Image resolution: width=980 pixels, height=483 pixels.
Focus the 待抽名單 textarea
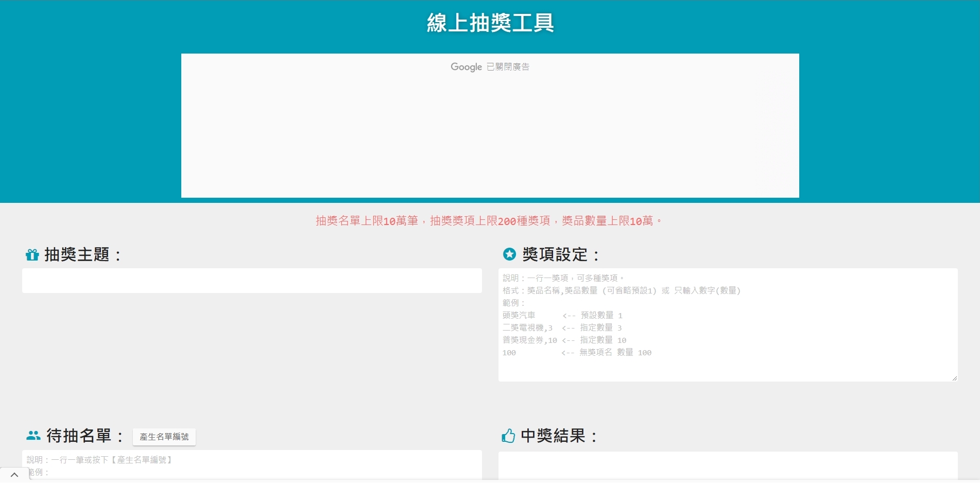pos(252,465)
